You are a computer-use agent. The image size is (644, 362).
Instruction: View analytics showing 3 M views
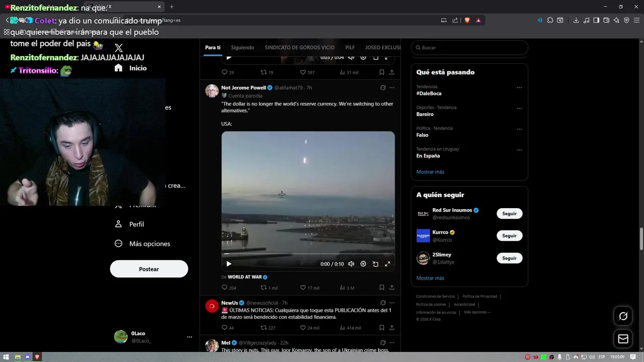[x=346, y=288]
